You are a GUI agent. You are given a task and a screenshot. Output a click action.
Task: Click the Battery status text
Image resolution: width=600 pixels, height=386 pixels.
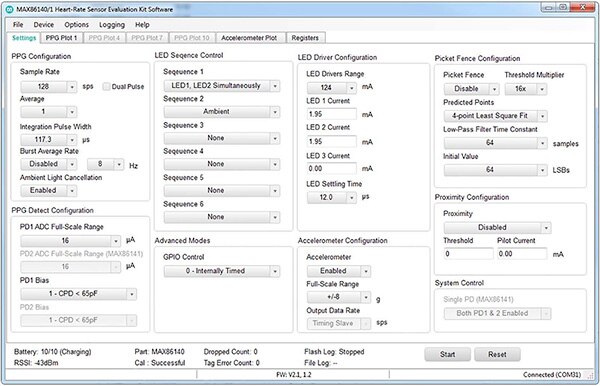click(52, 352)
